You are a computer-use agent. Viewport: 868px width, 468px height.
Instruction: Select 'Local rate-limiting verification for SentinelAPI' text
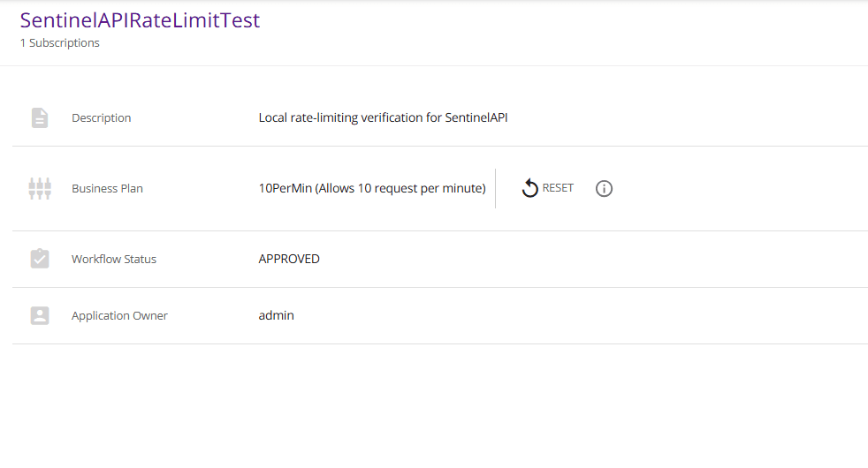pyautogui.click(x=383, y=117)
